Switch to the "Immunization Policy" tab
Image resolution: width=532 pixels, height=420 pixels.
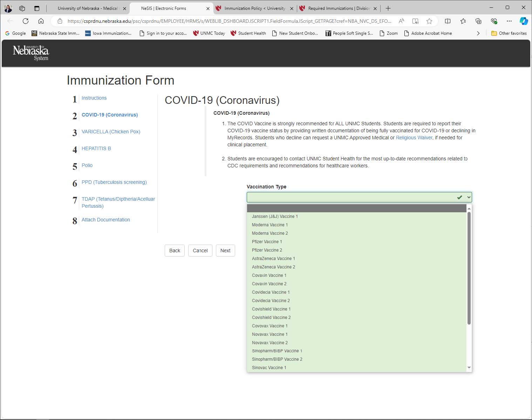[255, 8]
